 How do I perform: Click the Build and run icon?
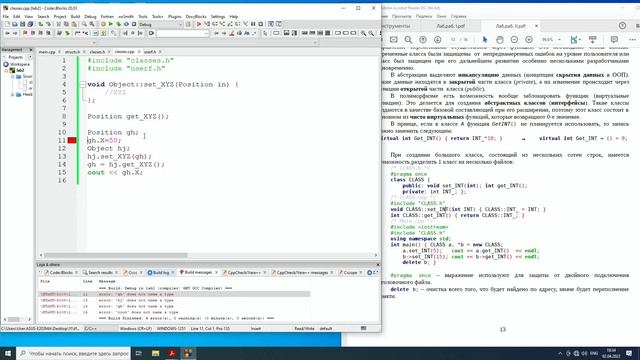(118, 24)
